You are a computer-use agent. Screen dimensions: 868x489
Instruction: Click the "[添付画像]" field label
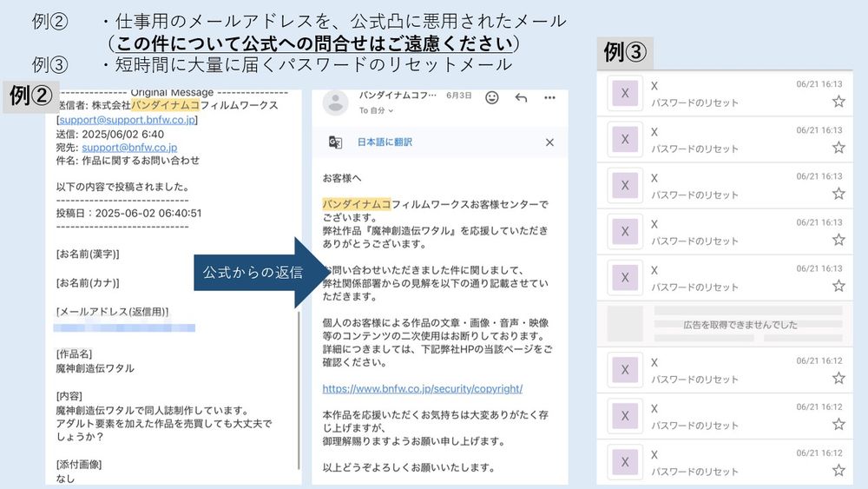79,465
